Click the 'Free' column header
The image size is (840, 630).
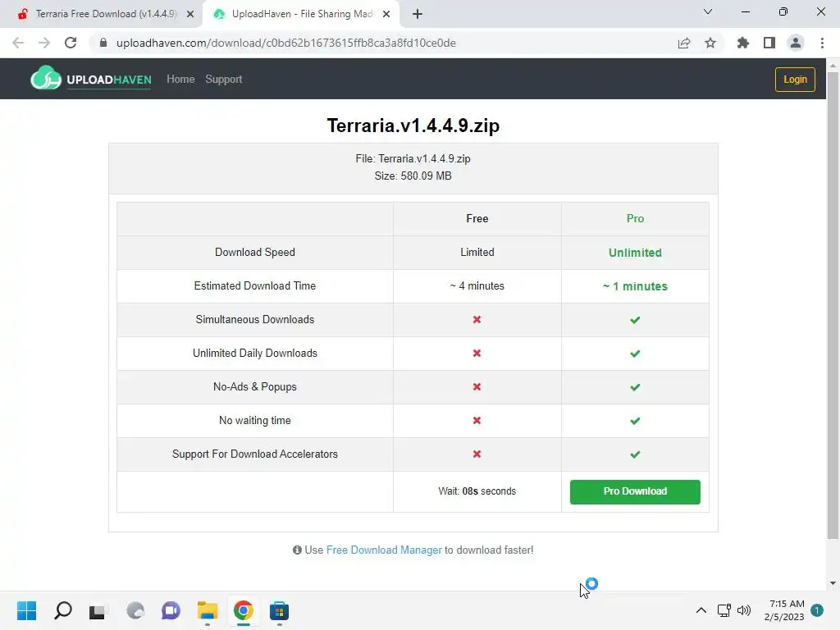click(477, 218)
